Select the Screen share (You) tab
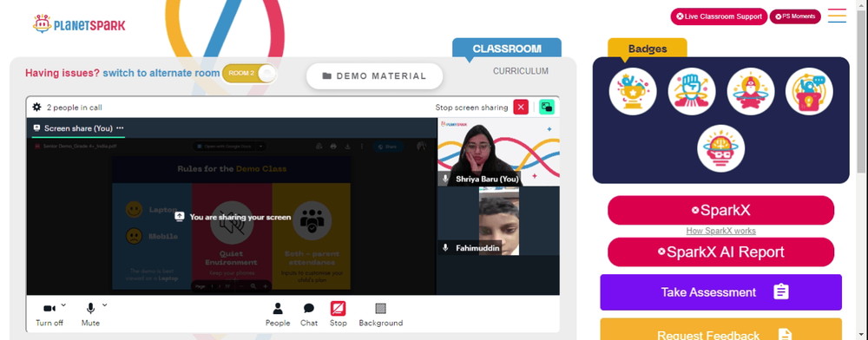 [78, 128]
